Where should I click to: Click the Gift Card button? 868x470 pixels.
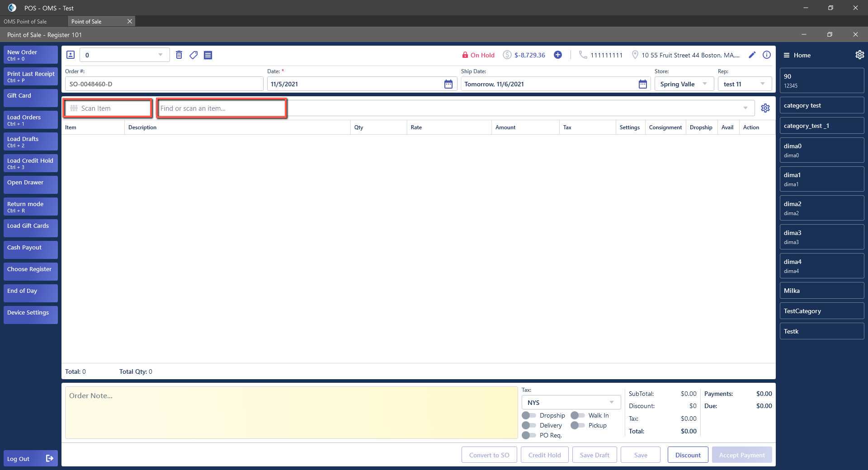point(31,98)
